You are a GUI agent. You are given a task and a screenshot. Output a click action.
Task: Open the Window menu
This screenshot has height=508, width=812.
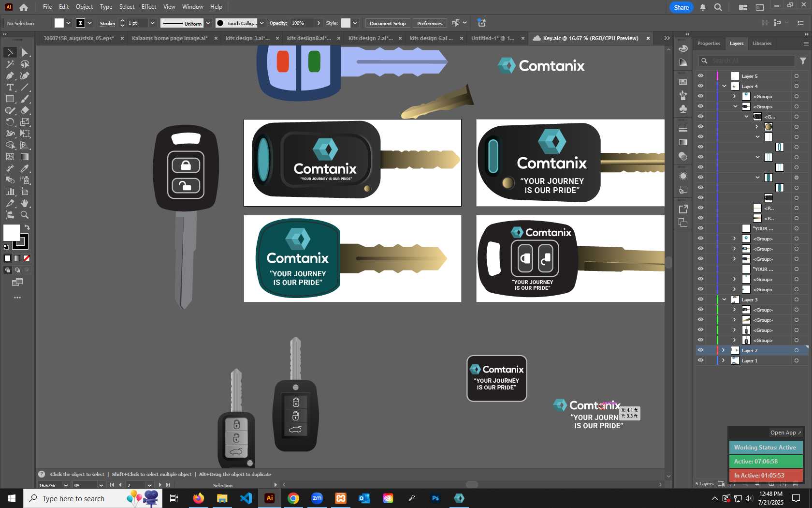[x=192, y=7]
